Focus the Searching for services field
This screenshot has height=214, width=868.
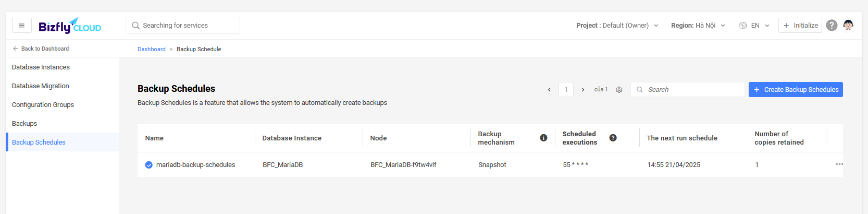pyautogui.click(x=183, y=26)
